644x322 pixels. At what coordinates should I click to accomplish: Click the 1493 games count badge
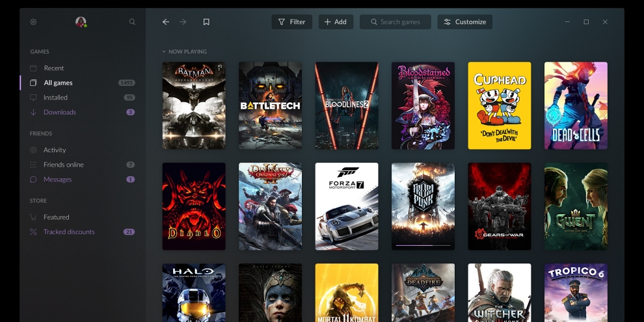click(126, 83)
